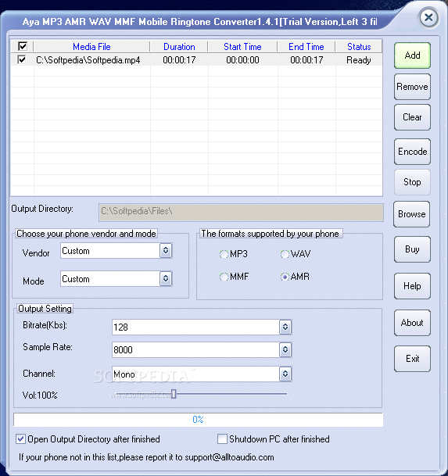448x476 pixels.
Task: Start encoding with the Encode button
Action: point(412,152)
